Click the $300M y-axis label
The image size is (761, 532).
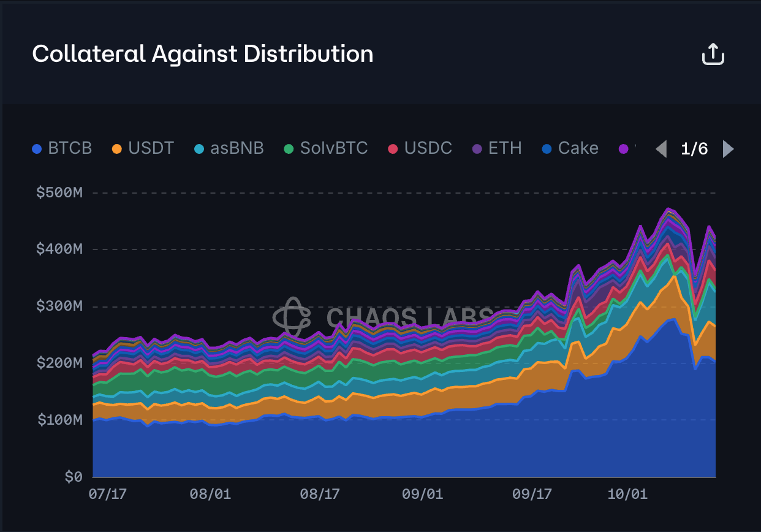pyautogui.click(x=59, y=306)
